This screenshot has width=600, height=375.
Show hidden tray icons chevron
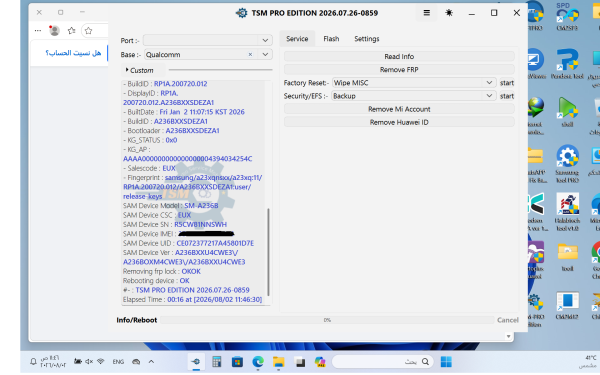pyautogui.click(x=151, y=362)
